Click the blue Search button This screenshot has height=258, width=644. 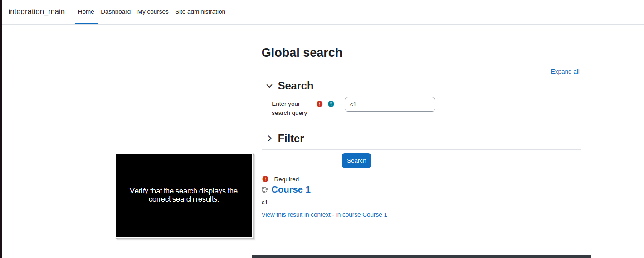356,161
